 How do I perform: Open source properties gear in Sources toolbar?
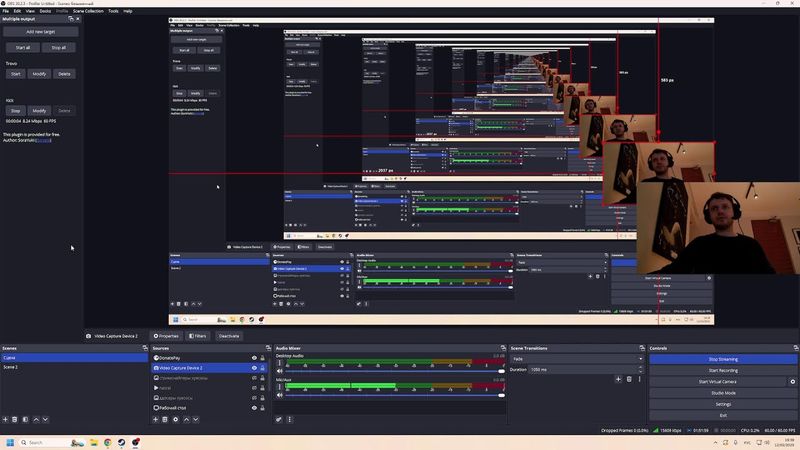[176, 419]
